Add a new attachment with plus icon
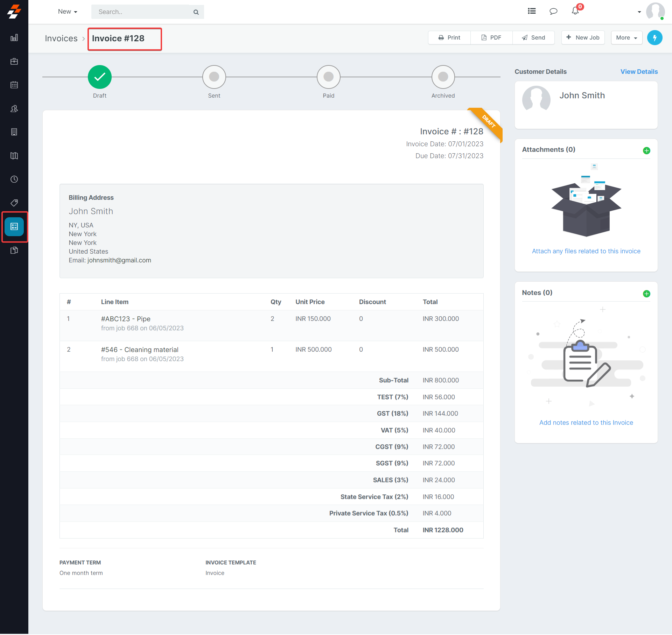The image size is (672, 635). tap(646, 151)
